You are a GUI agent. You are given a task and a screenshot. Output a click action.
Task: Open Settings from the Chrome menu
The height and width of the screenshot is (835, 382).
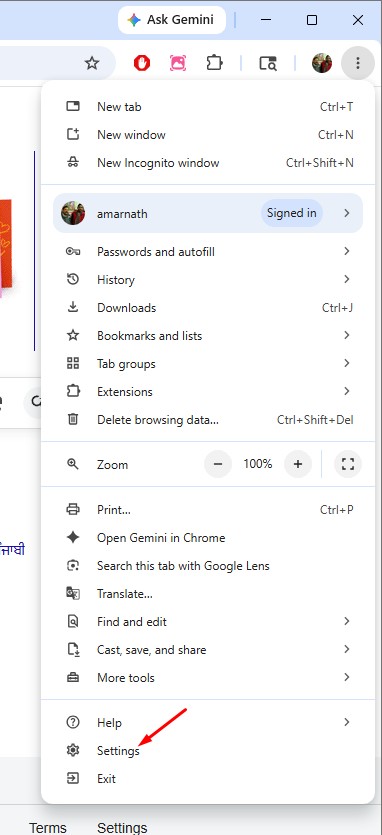[x=208, y=751]
